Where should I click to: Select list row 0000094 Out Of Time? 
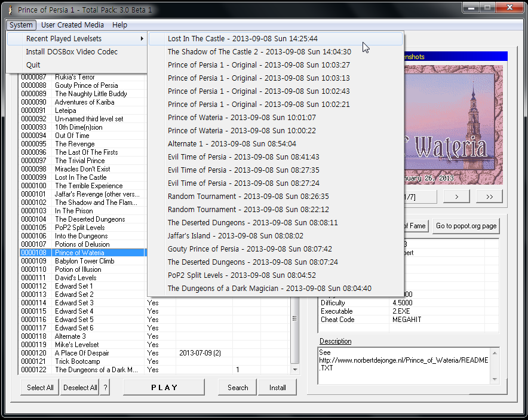pos(82,136)
